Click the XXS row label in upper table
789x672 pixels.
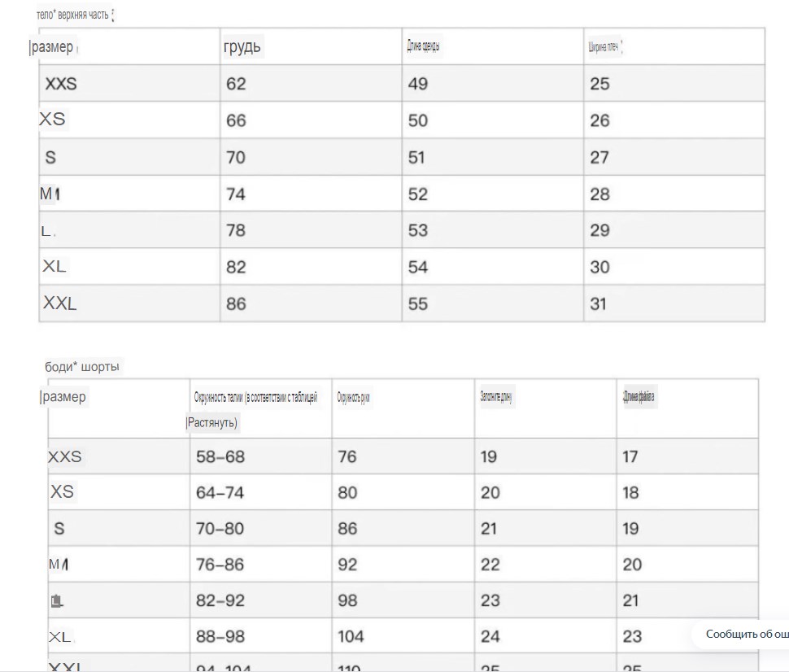coord(61,84)
